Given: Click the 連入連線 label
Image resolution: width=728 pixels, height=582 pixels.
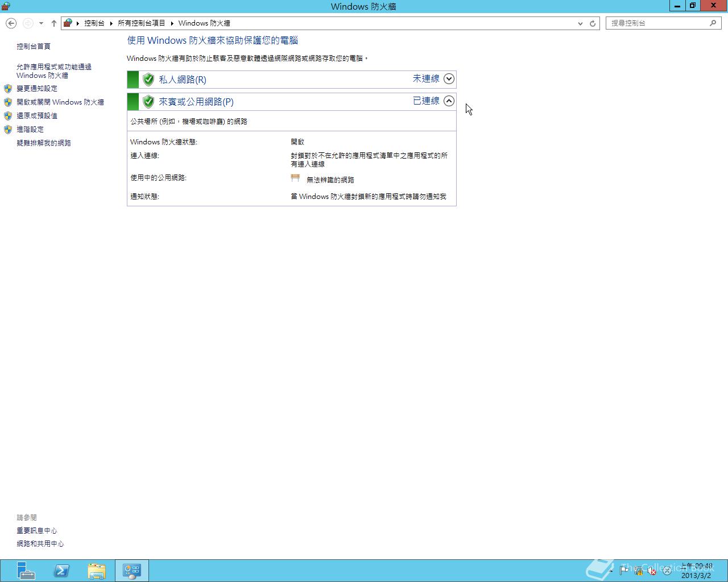Looking at the screenshot, I should [144, 156].
